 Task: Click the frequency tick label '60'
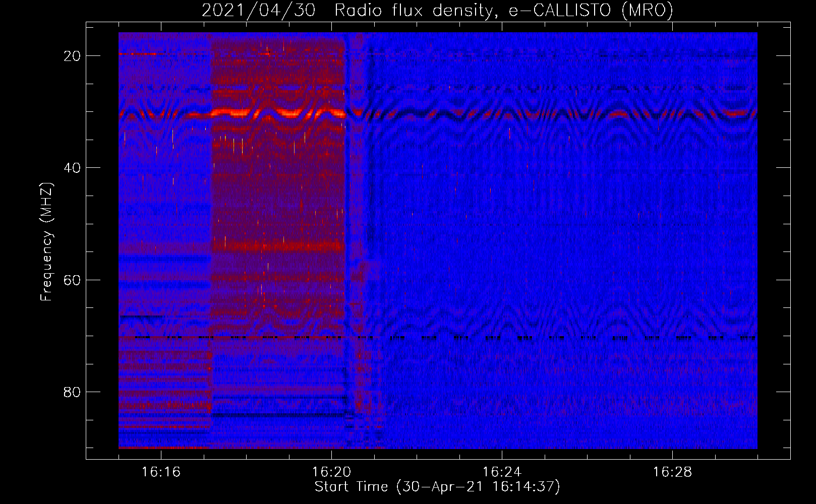[x=73, y=280]
